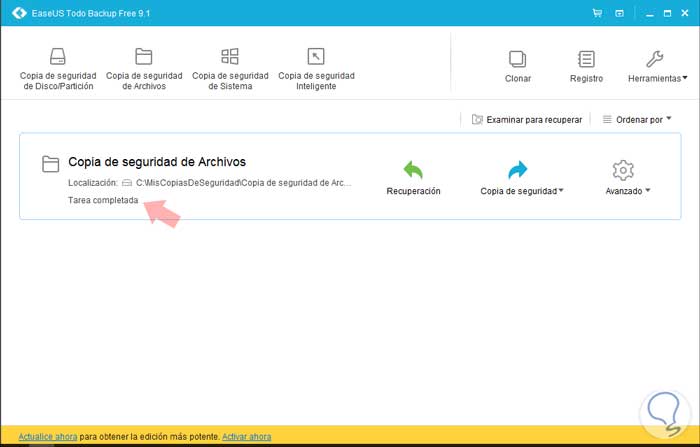Click the Tarea completada status text

click(103, 200)
